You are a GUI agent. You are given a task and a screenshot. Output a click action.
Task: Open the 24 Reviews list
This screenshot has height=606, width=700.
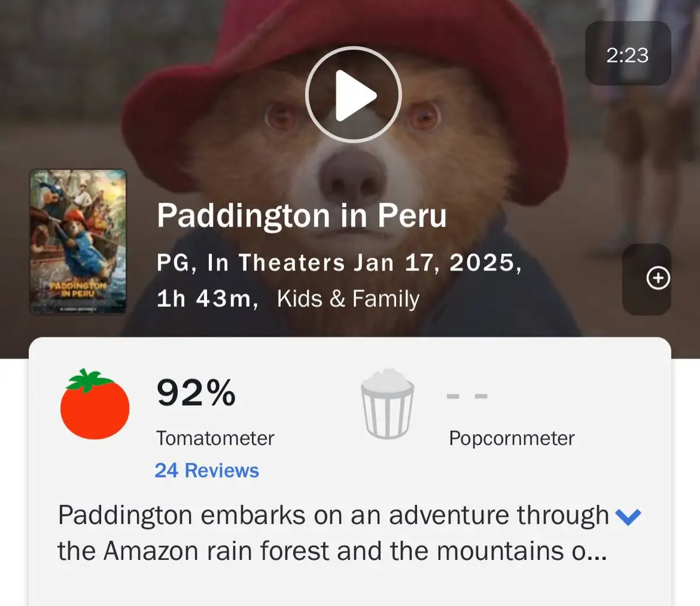pyautogui.click(x=205, y=470)
